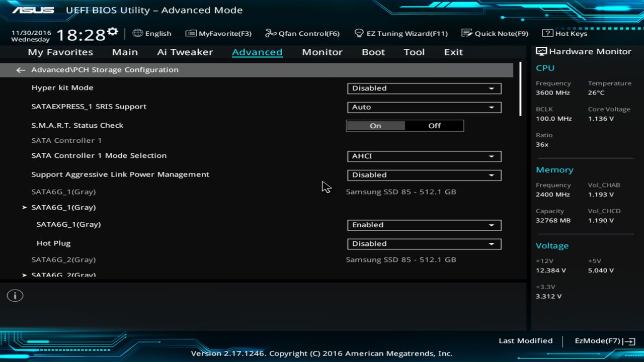Change SATA Controller 1 Mode Selection
644x362 pixels.
tap(424, 156)
